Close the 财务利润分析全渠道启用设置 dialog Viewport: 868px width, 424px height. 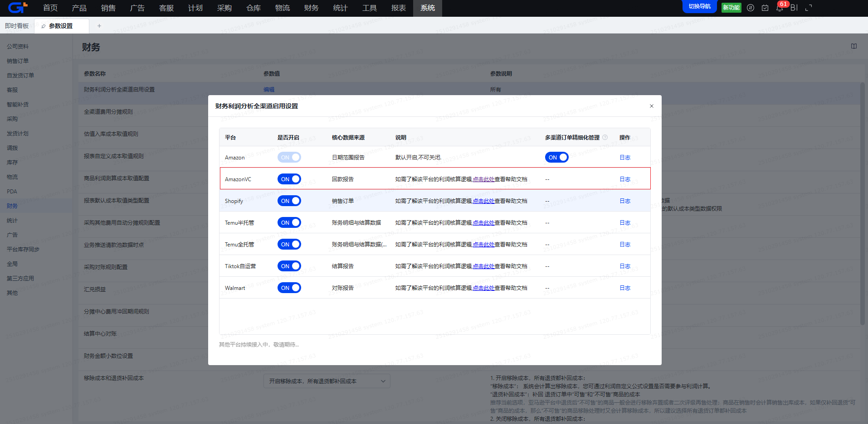(652, 106)
